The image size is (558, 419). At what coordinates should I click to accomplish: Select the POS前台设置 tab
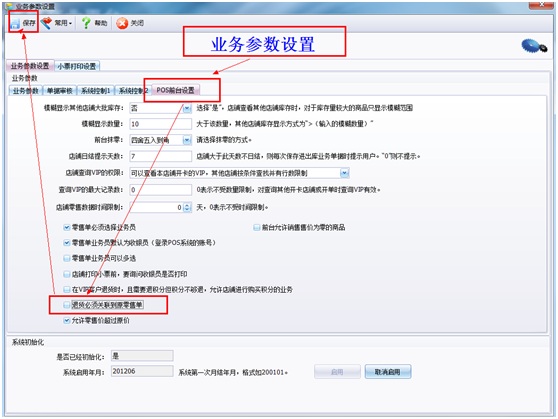175,90
